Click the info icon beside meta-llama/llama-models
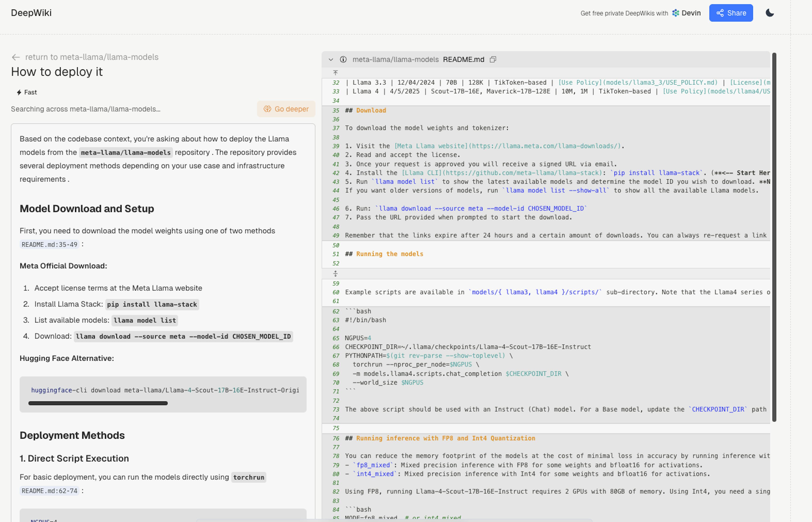This screenshot has height=522, width=812. click(343, 60)
